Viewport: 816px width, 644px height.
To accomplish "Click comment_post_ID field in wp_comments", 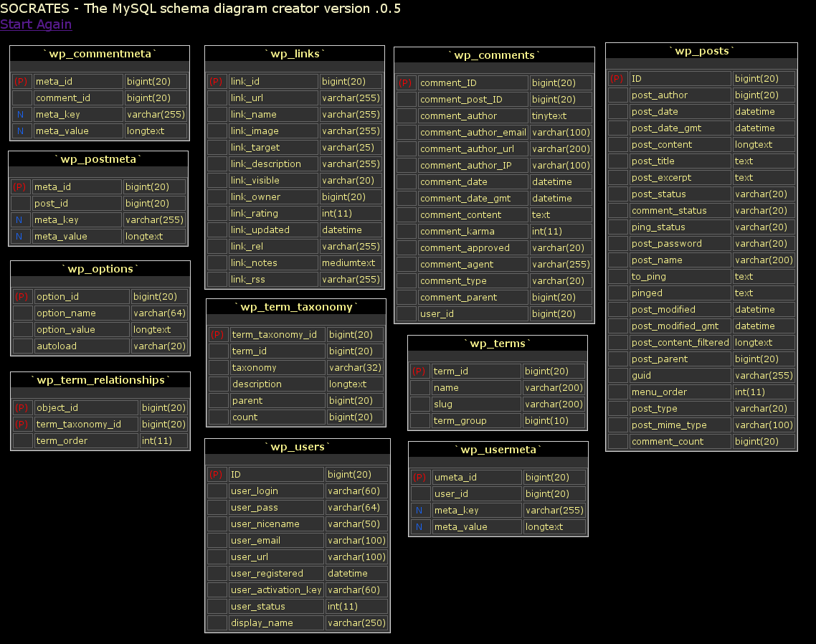I will 473,100.
